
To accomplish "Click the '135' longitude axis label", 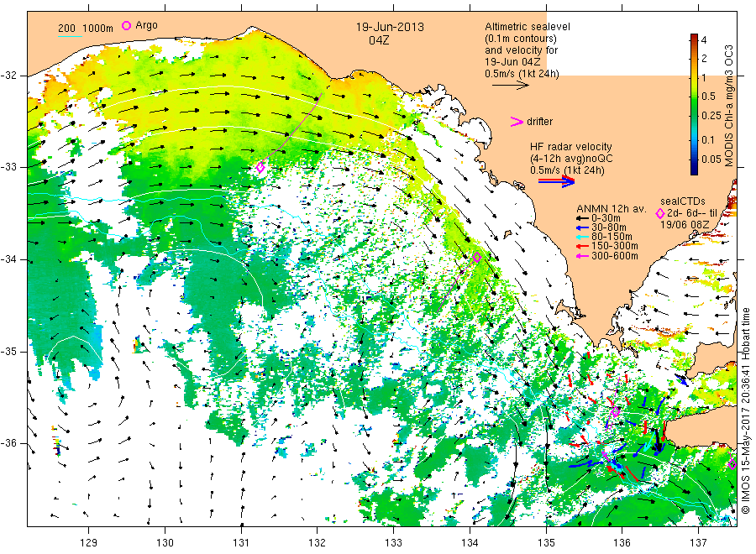I will click(546, 543).
